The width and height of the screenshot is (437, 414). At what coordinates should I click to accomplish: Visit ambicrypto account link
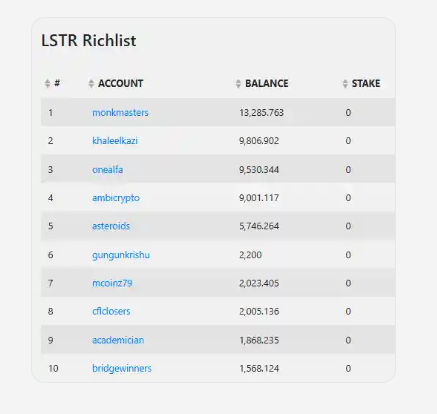(x=116, y=198)
